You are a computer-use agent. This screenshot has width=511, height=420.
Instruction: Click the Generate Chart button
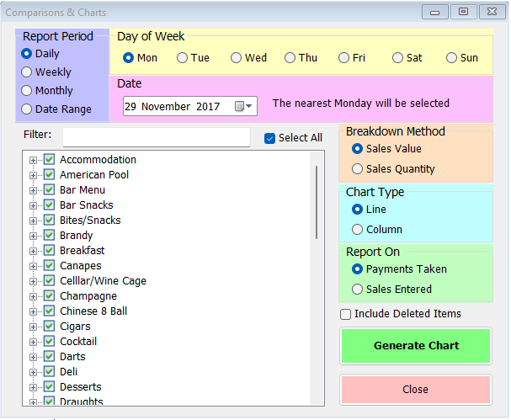pyautogui.click(x=416, y=346)
